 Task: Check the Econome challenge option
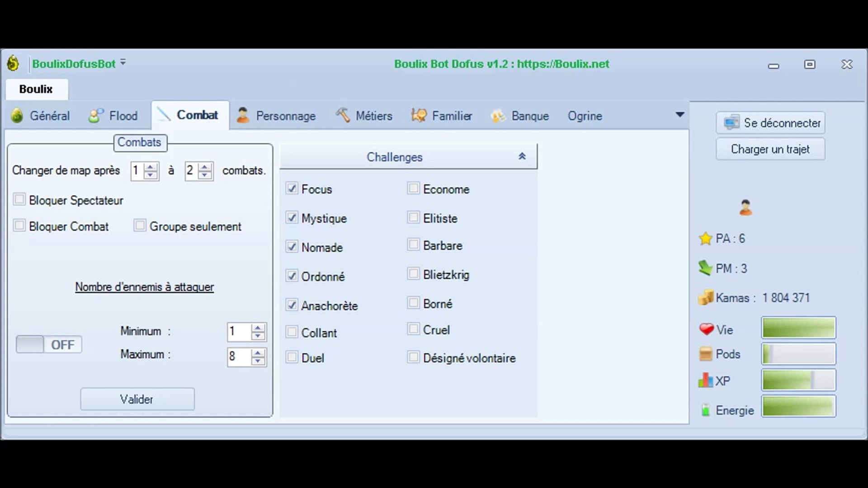(413, 188)
